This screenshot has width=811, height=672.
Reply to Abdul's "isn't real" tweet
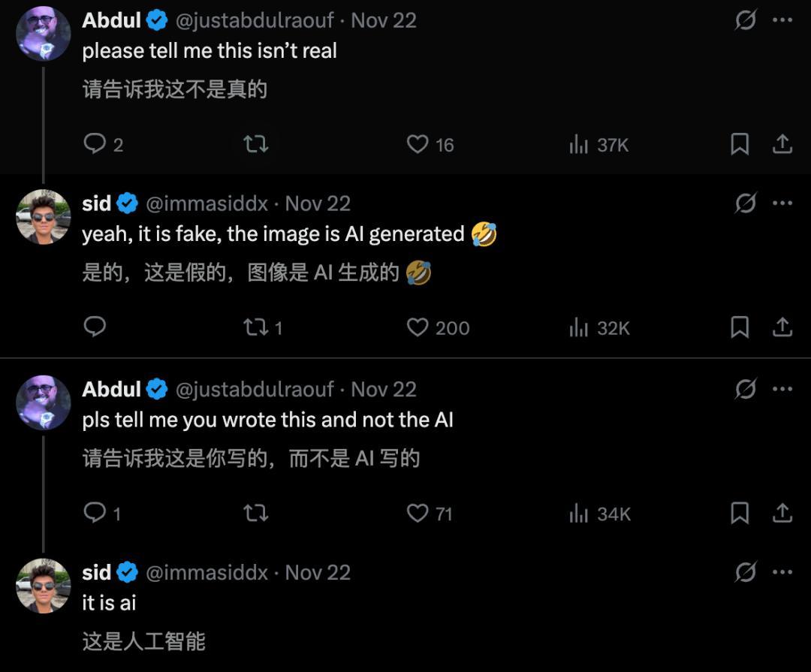coord(95,143)
